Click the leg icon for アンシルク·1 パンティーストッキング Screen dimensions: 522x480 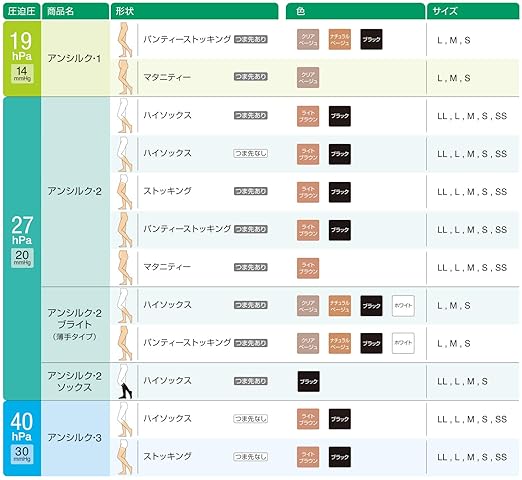click(x=125, y=40)
